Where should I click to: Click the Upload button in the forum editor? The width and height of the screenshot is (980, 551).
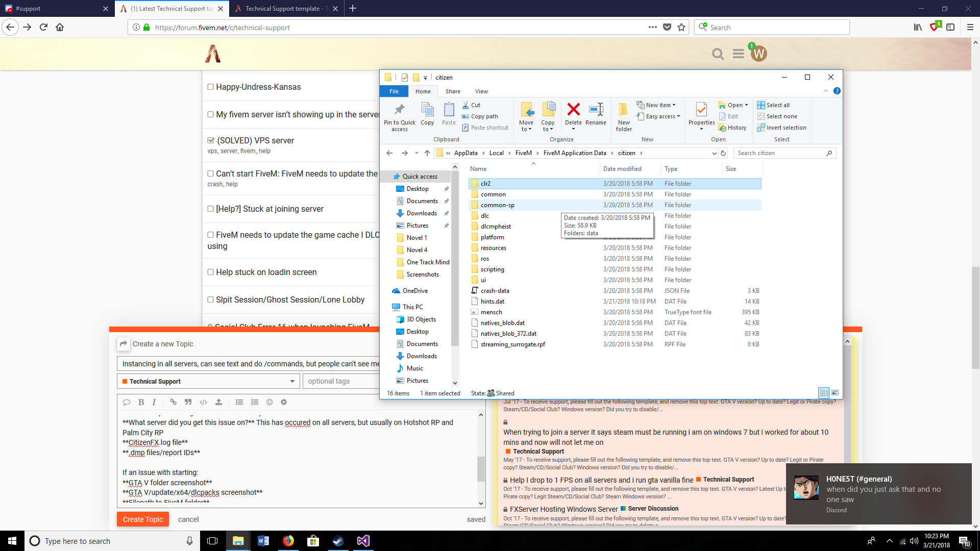point(218,402)
